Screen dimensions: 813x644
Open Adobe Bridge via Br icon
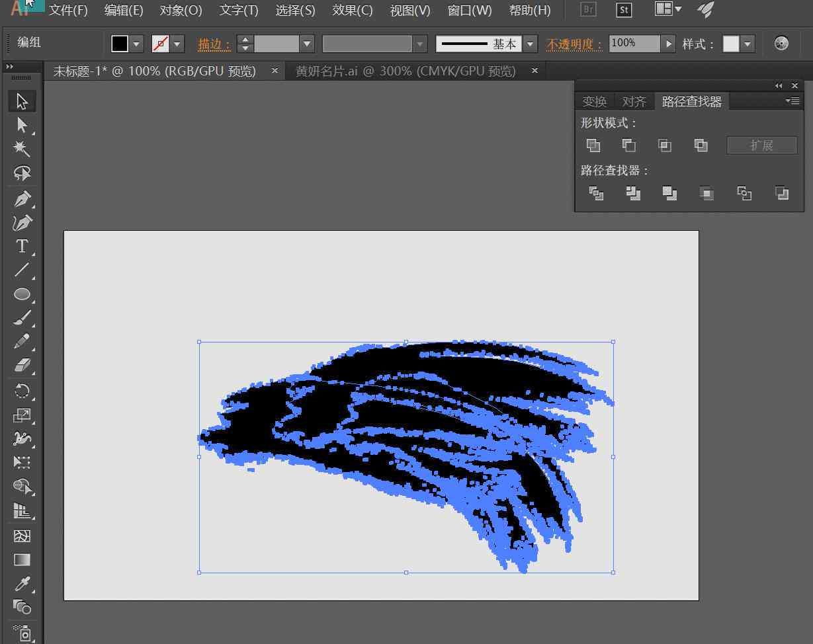(587, 9)
